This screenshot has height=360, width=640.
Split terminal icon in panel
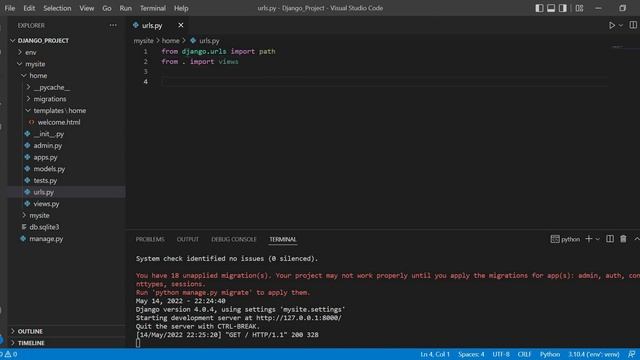pyautogui.click(x=610, y=239)
